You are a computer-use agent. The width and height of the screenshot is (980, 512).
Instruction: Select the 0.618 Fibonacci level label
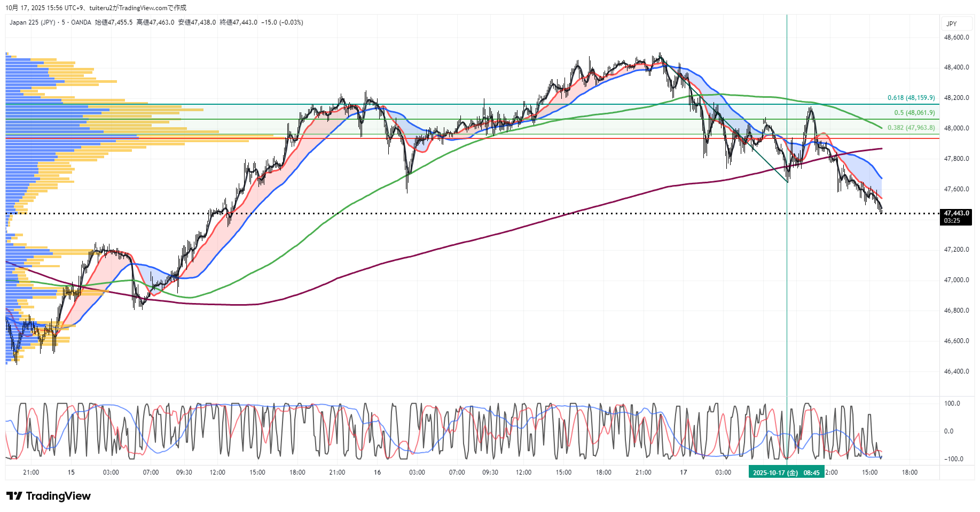coord(911,98)
